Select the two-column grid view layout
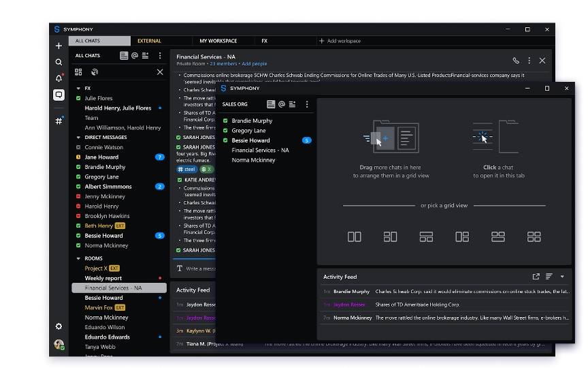This screenshot has height=368, width=588. pyautogui.click(x=355, y=237)
